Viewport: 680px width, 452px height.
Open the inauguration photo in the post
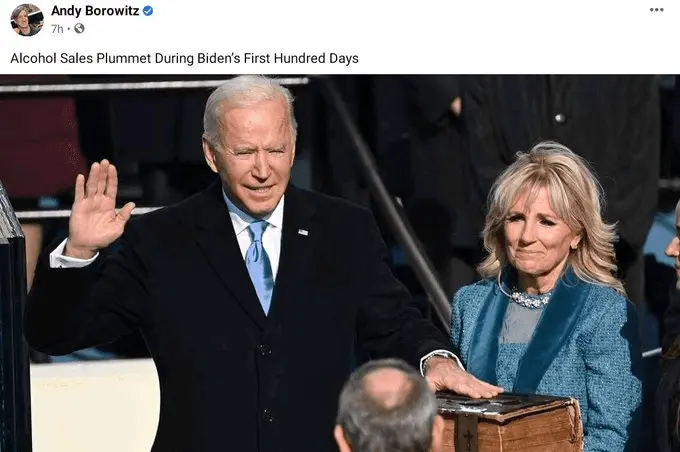[340, 263]
